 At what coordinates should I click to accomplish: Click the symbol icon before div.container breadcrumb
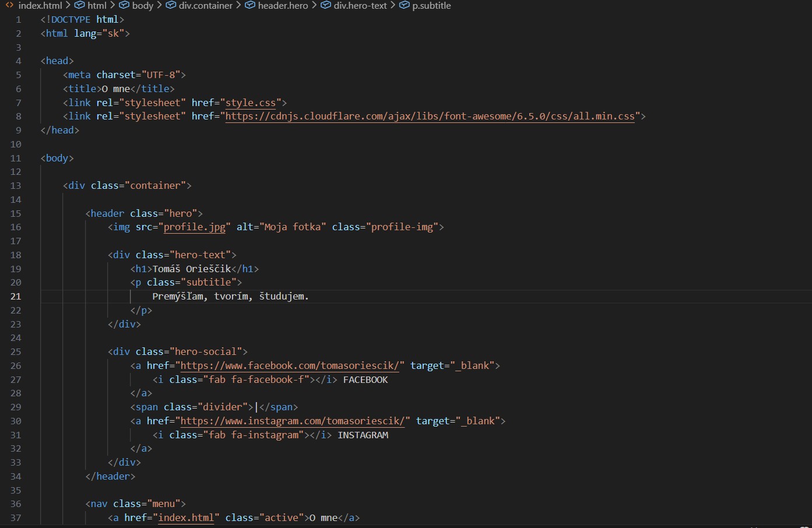[171, 5]
